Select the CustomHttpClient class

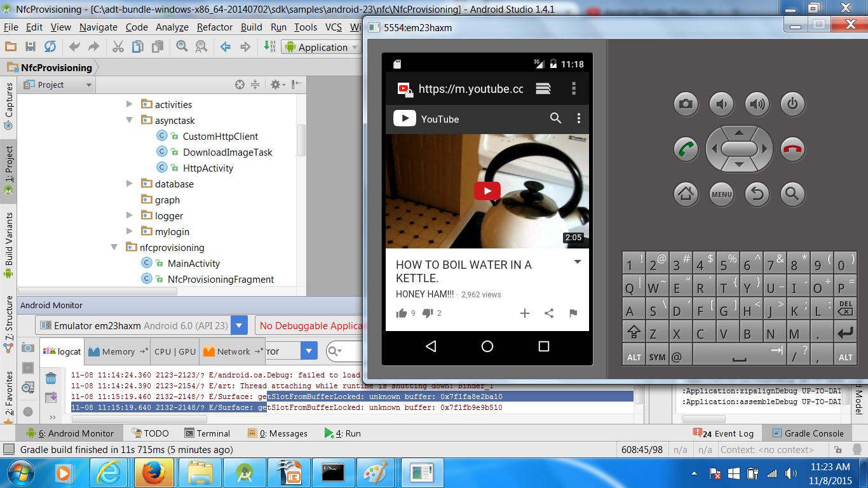click(x=220, y=136)
